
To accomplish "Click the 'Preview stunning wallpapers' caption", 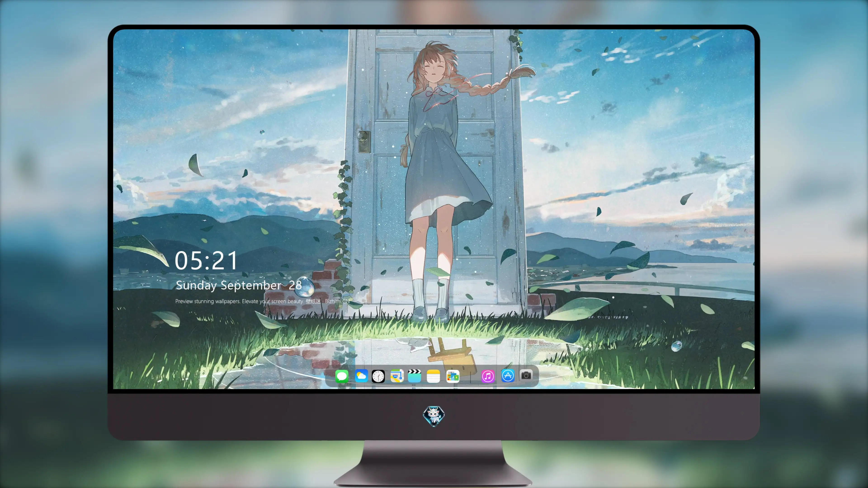I will pos(262,301).
